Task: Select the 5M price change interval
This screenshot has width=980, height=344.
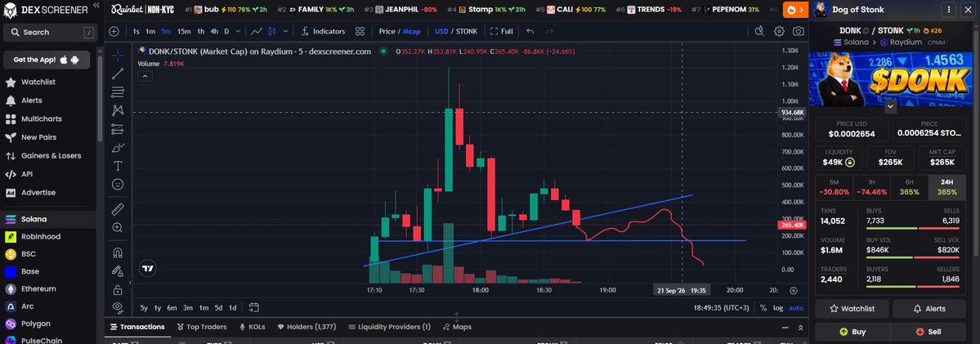Action: coord(835,188)
